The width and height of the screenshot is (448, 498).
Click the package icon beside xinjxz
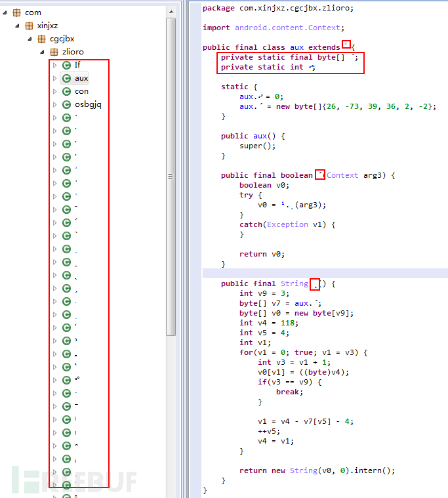[29, 26]
